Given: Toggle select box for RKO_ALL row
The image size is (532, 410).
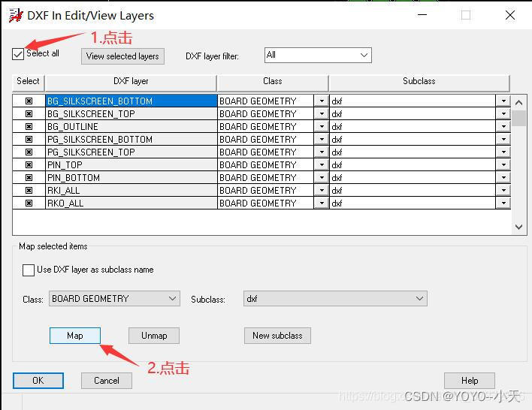Looking at the screenshot, I should 29,203.
